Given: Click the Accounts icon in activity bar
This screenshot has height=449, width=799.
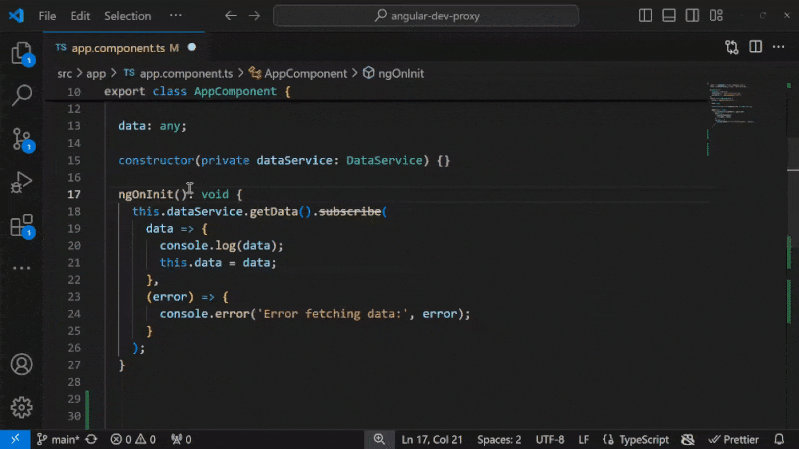Looking at the screenshot, I should pos(21,364).
